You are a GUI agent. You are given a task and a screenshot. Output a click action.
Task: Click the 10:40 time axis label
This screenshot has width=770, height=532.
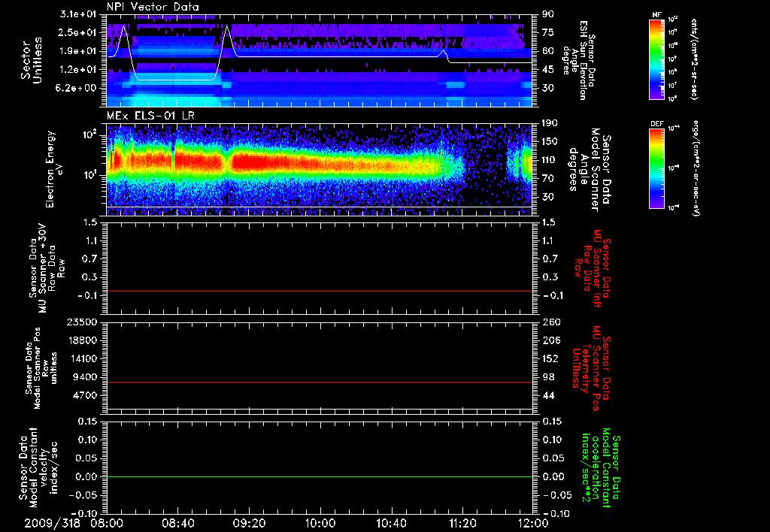point(391,523)
